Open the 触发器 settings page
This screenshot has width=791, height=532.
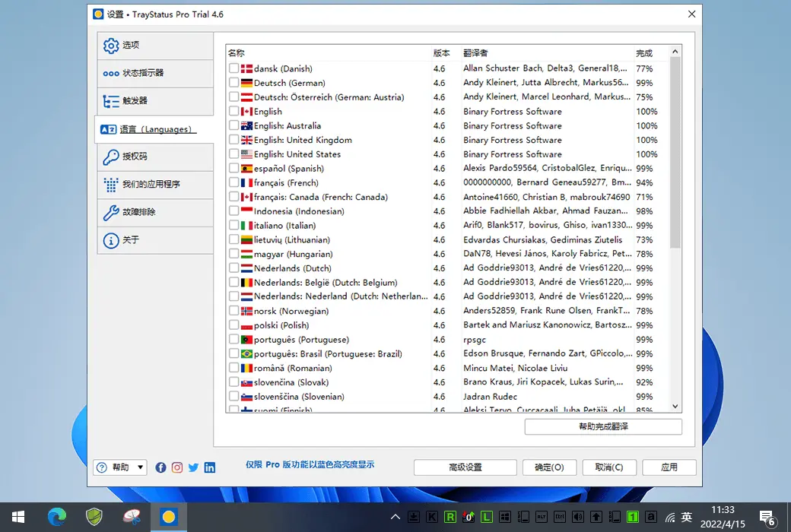point(155,101)
